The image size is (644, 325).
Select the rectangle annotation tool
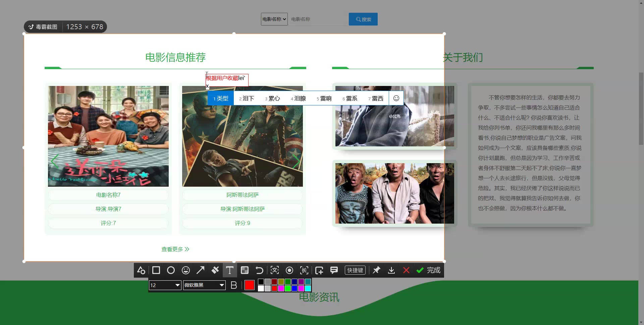[x=156, y=270]
